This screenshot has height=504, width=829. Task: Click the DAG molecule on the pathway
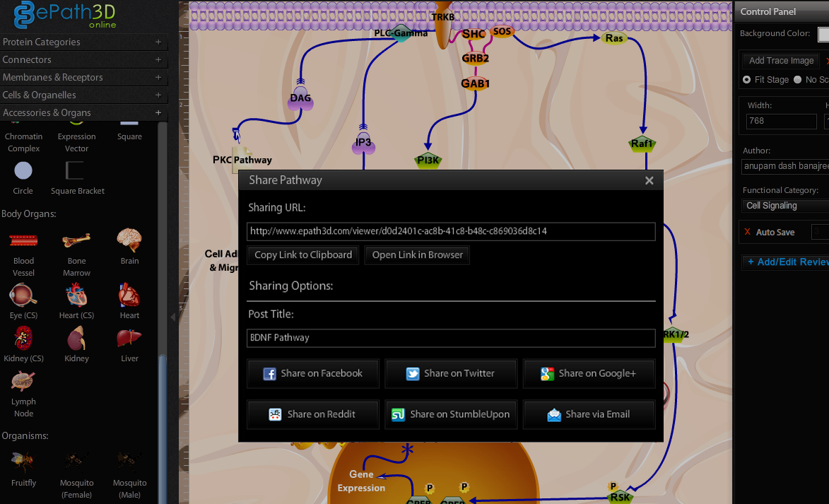(x=300, y=98)
